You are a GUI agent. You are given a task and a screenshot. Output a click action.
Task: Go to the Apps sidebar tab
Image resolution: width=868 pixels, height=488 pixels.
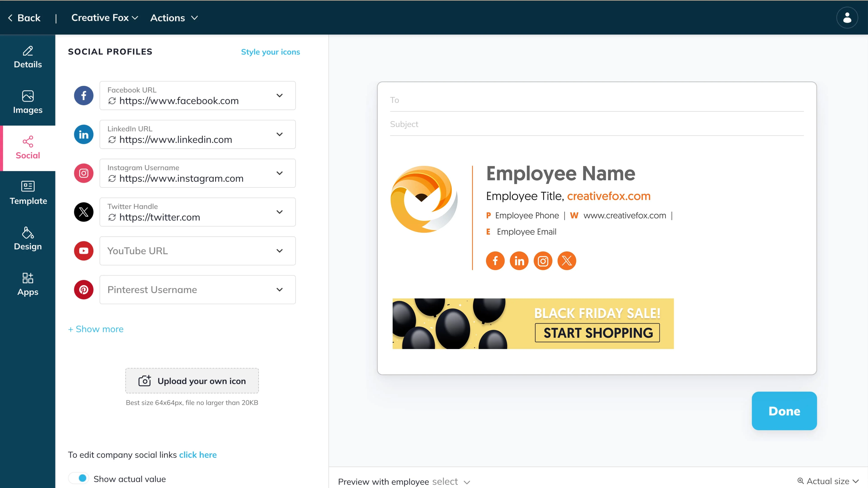(x=28, y=284)
